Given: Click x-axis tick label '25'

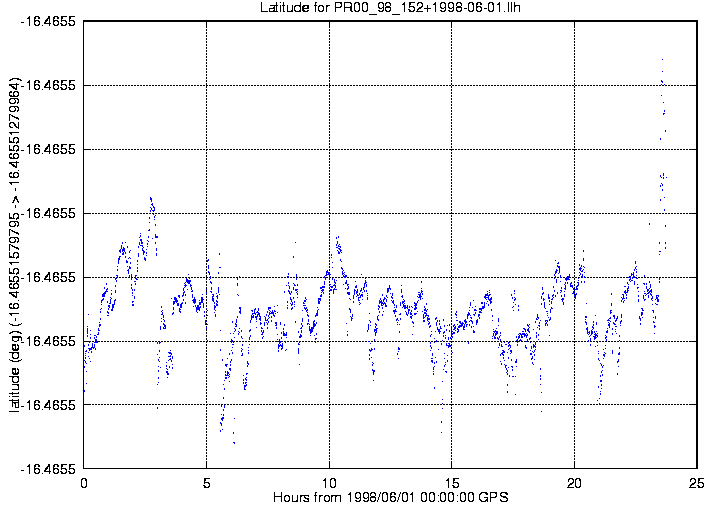Looking at the screenshot, I should tap(697, 482).
